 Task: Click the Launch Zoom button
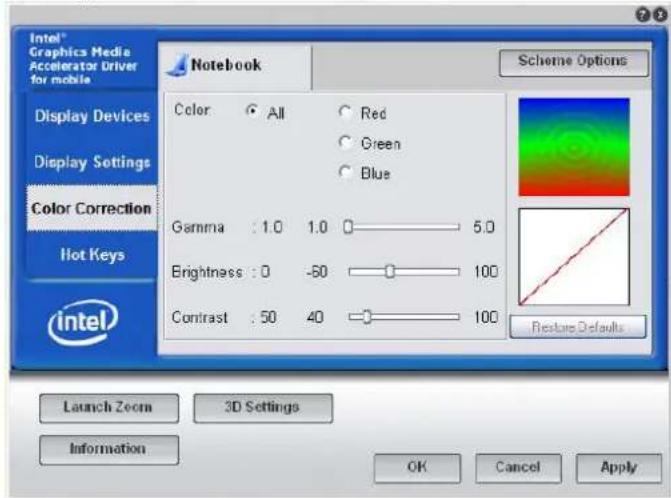[x=109, y=408]
